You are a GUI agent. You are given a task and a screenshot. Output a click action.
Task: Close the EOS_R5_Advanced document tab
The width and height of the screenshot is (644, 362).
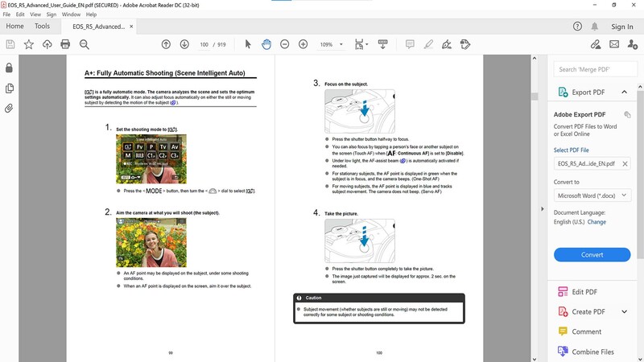[x=131, y=27]
